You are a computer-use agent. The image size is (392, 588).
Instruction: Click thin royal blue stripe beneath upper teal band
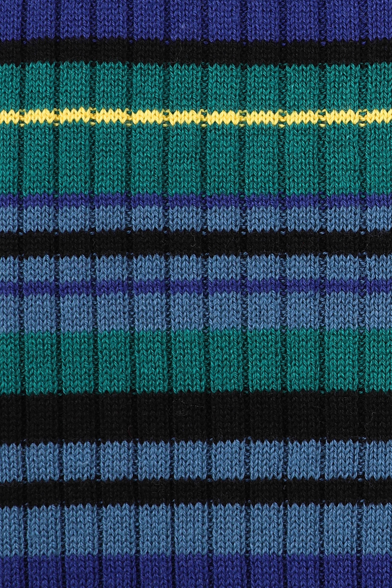coord(196,200)
